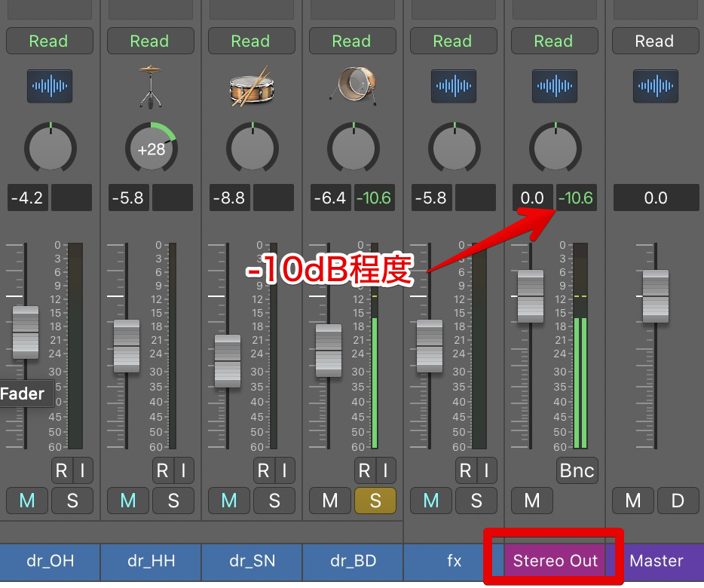This screenshot has width=704, height=588.
Task: Unmute the dr_OH channel
Action: pyautogui.click(x=27, y=501)
